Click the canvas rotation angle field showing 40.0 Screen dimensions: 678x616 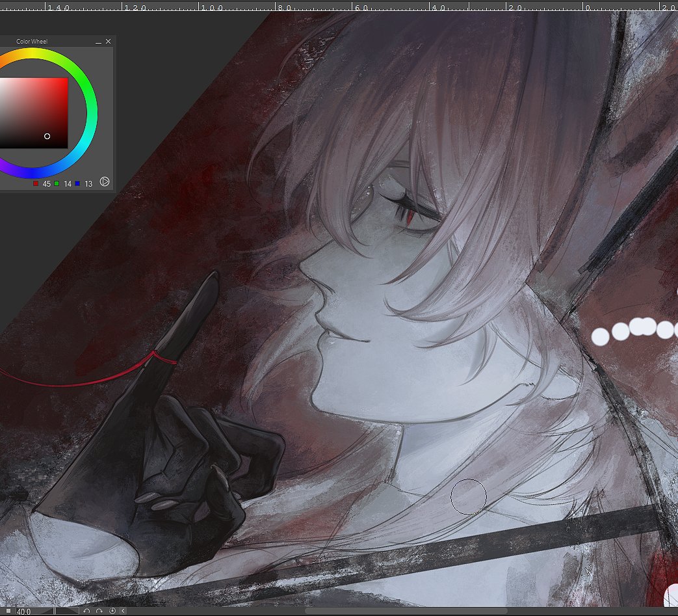23,611
